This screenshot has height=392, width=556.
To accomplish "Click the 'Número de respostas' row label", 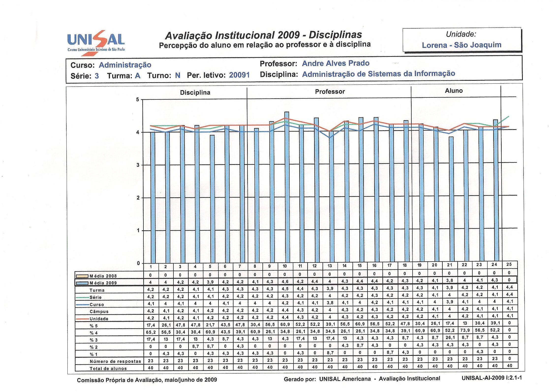I will pyautogui.click(x=115, y=361).
